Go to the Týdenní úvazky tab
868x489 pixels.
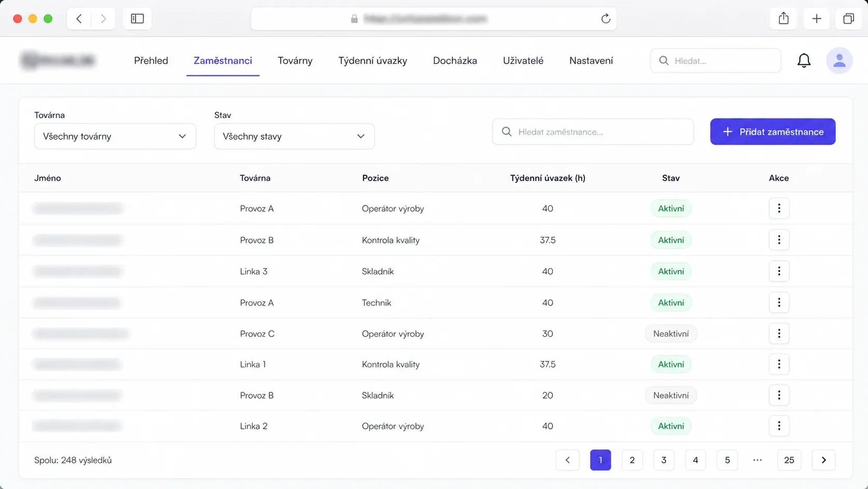373,61
